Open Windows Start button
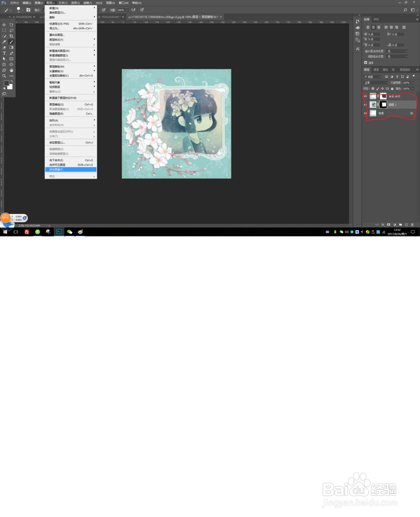The height and width of the screenshot is (517, 420). (5, 232)
